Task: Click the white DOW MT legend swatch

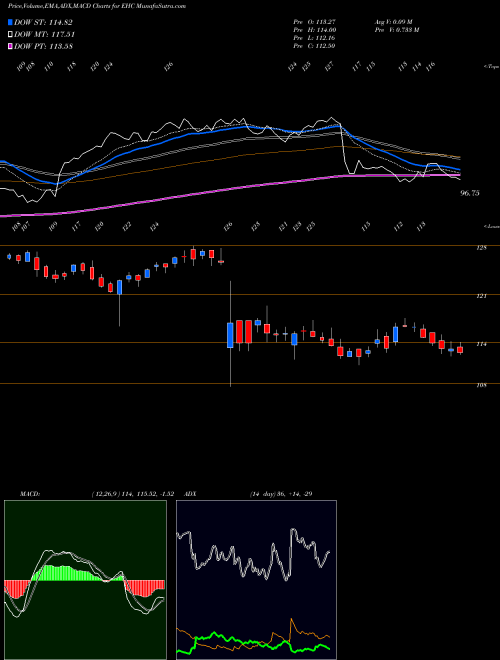Action: point(10,34)
